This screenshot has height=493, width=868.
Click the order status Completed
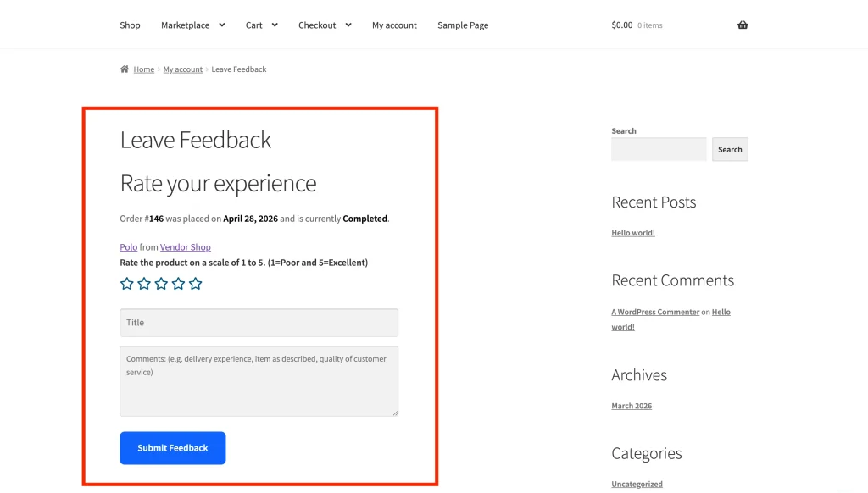point(364,219)
